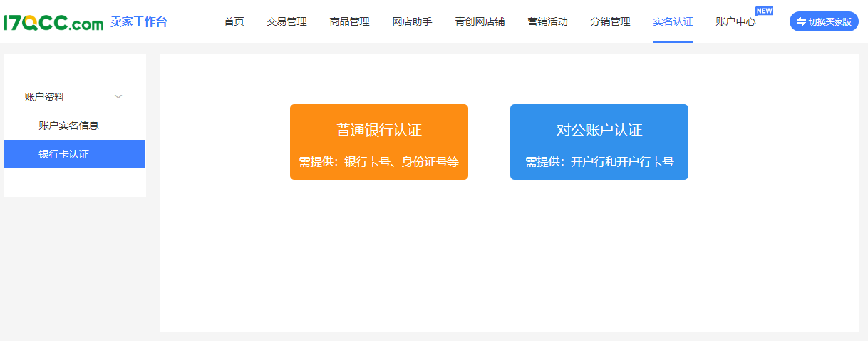The width and height of the screenshot is (868, 341).
Task: Open the 分销管理 nav item
Action: pyautogui.click(x=610, y=21)
